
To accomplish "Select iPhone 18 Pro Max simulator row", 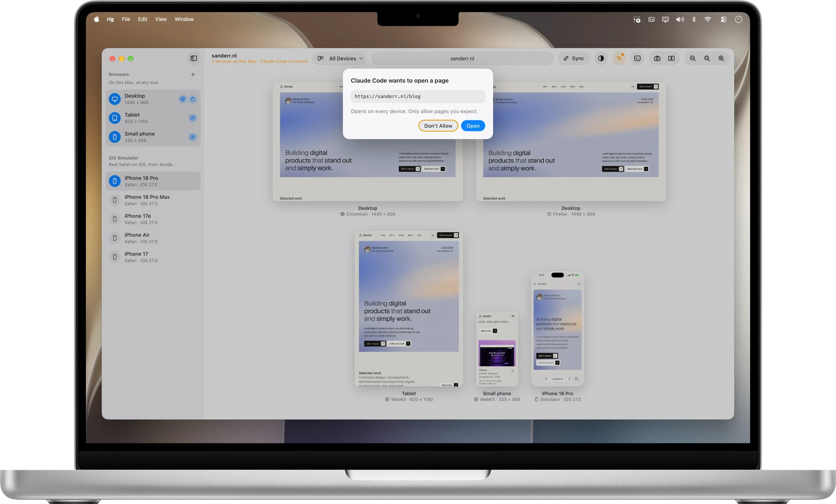I will (x=153, y=200).
